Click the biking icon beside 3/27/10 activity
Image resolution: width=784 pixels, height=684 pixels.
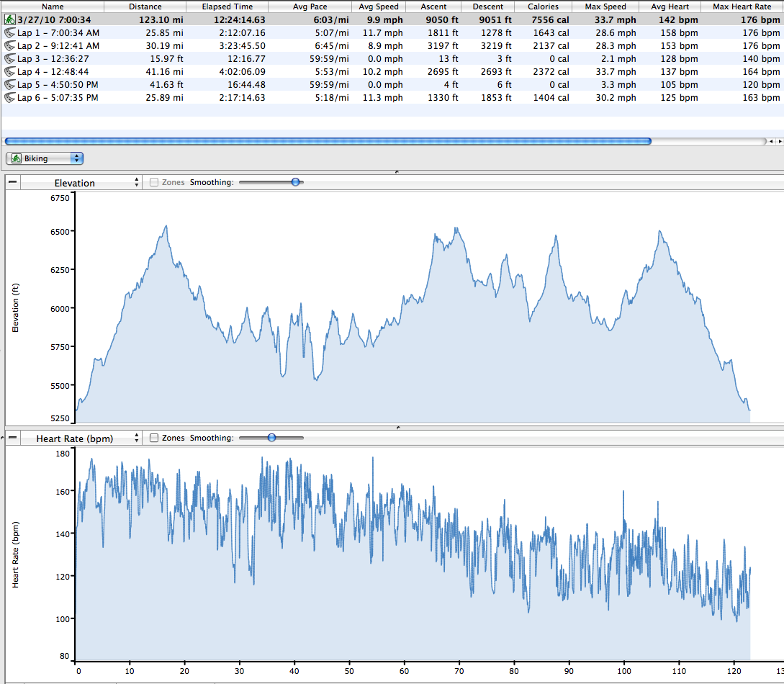pyautogui.click(x=10, y=20)
